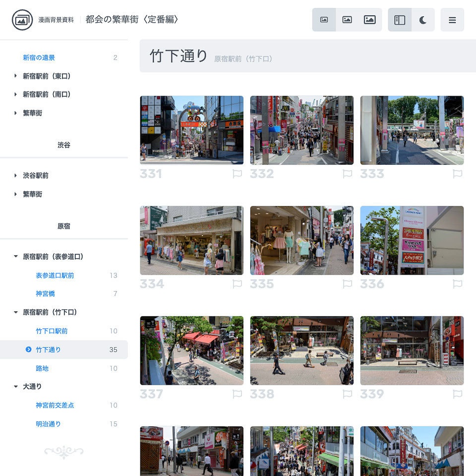
Task: Enable dark mode with the moon icon
Action: click(x=423, y=19)
